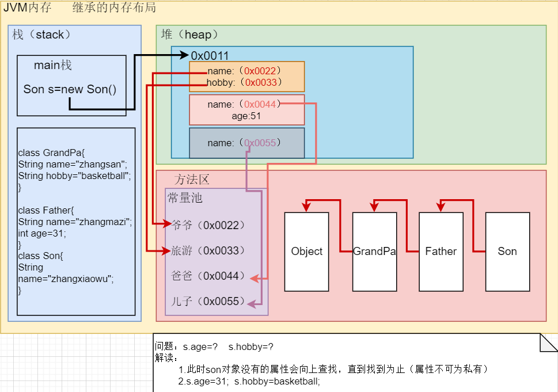Select the GrandPa class box
558x392 pixels.
tap(374, 252)
